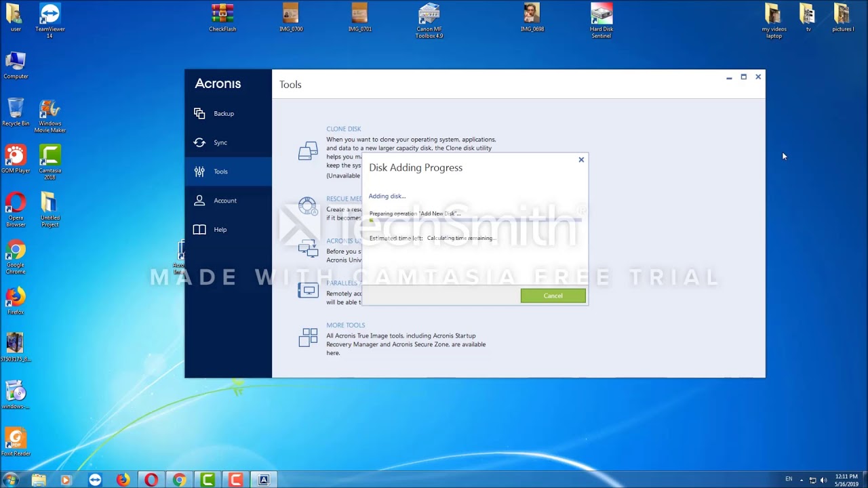Image resolution: width=868 pixels, height=488 pixels.
Task: Switch to Acronis True Image taskbar button
Action: tap(264, 480)
